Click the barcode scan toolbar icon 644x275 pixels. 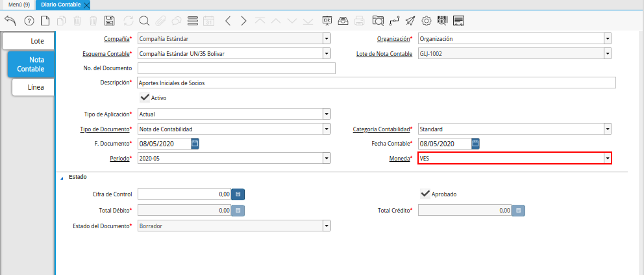click(x=442, y=21)
